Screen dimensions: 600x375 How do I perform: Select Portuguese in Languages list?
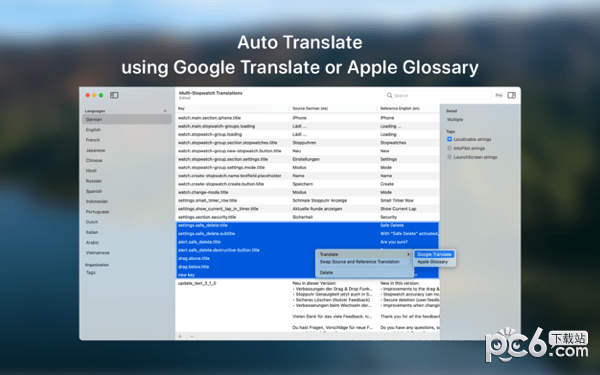(x=127, y=212)
